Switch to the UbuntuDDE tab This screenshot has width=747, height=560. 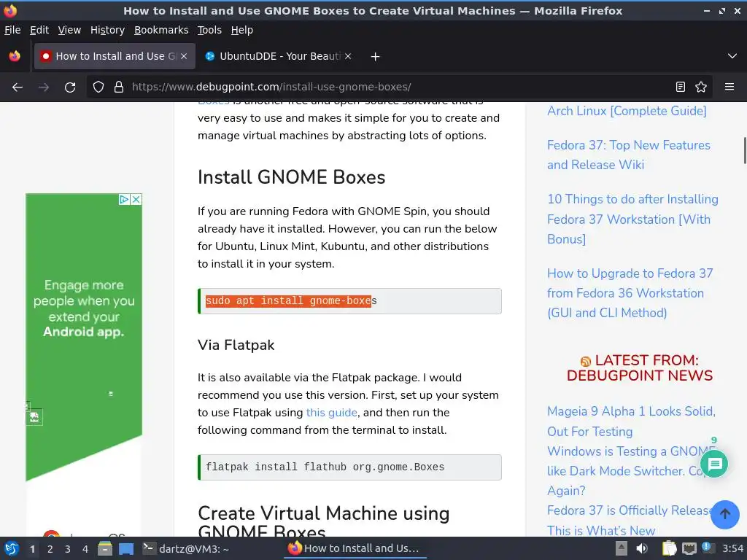278,56
